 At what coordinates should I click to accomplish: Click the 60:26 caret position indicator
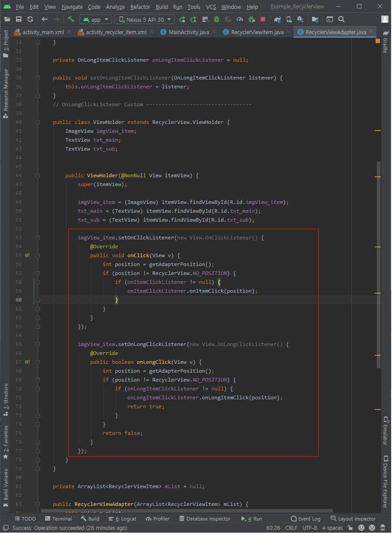[273, 528]
